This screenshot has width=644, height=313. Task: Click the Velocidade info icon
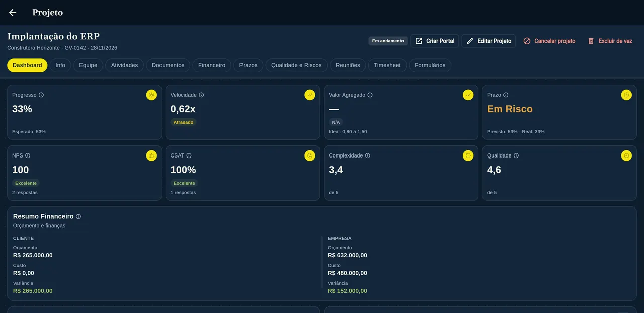pyautogui.click(x=201, y=95)
